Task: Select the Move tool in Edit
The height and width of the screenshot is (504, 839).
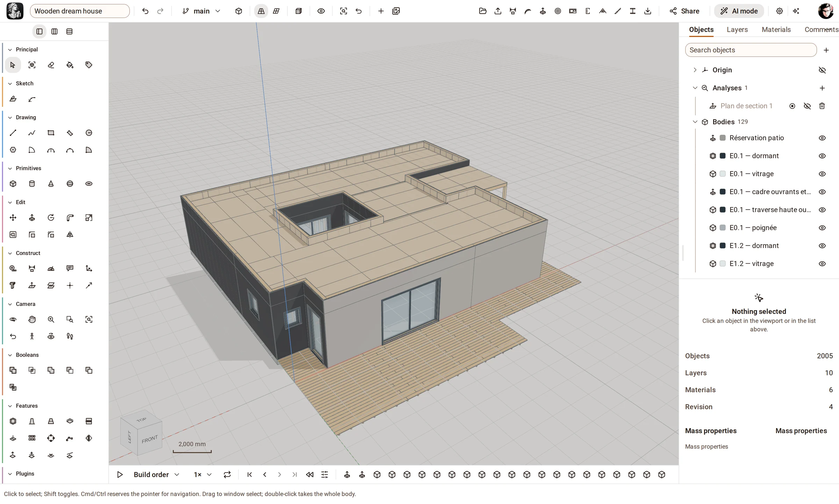Action: tap(13, 218)
